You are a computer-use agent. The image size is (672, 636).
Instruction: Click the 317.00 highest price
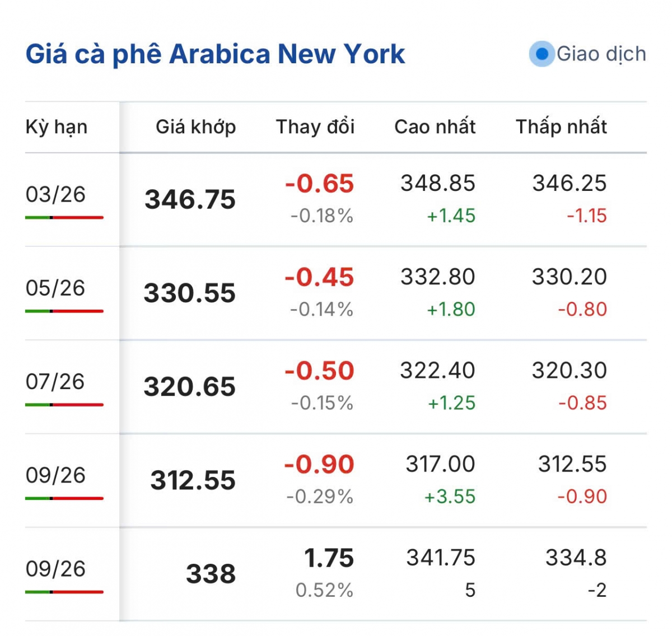point(440,464)
